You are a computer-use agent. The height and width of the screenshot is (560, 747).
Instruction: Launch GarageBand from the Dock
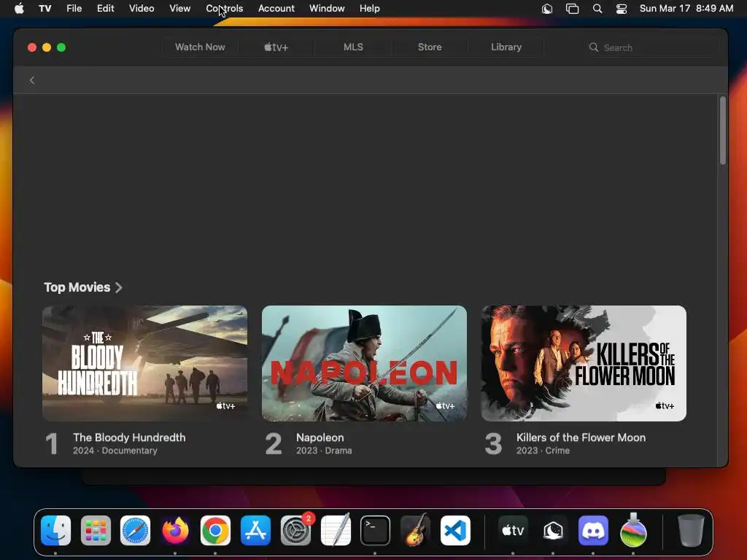coord(415,530)
